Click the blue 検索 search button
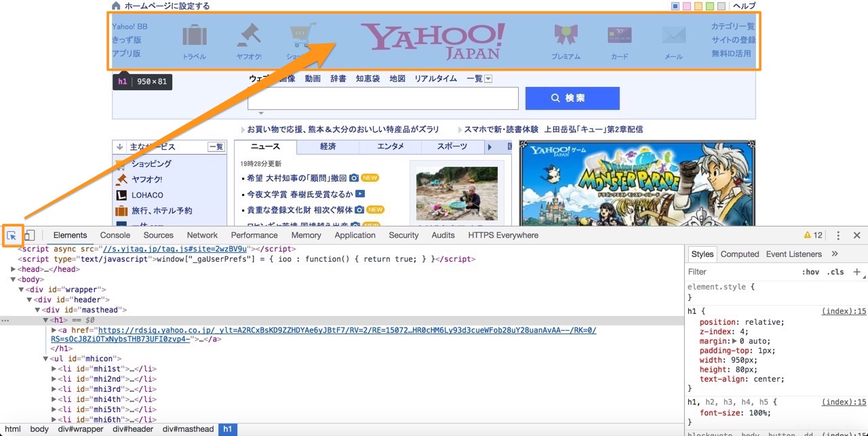The height and width of the screenshot is (436, 868). (572, 98)
